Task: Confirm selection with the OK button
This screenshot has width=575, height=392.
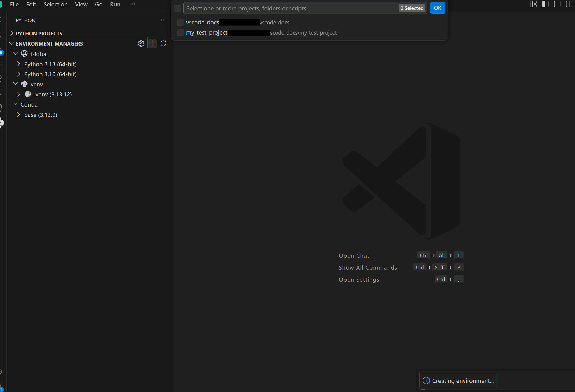Action: tap(437, 8)
